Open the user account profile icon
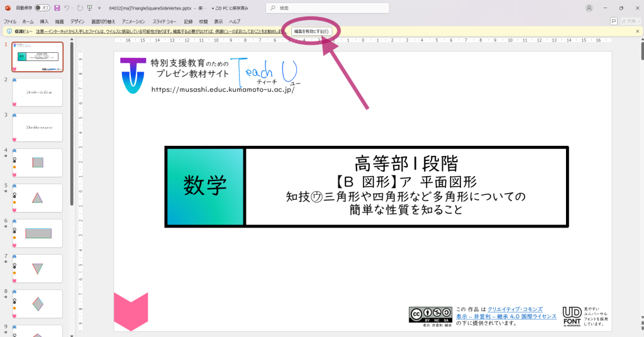Viewport: 644px width, 337px height. click(589, 8)
